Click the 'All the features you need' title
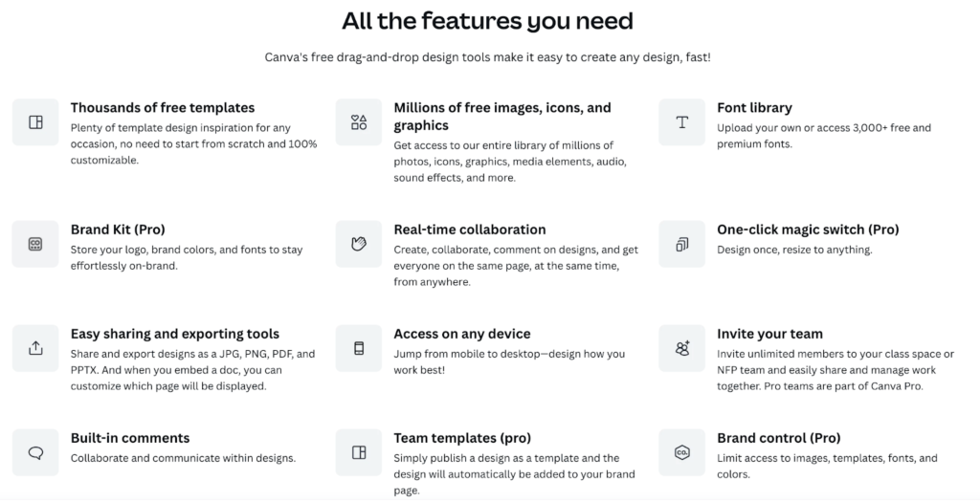 click(487, 20)
